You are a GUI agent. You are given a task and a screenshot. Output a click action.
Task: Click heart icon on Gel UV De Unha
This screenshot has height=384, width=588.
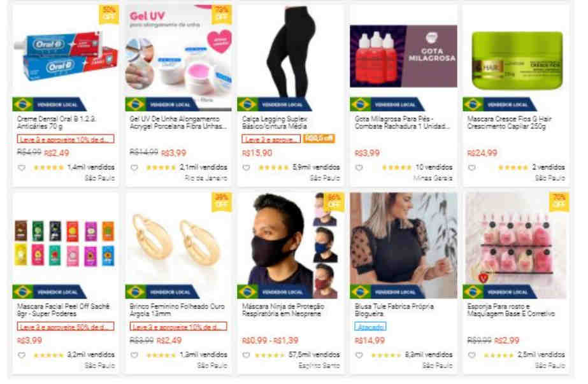(x=134, y=167)
